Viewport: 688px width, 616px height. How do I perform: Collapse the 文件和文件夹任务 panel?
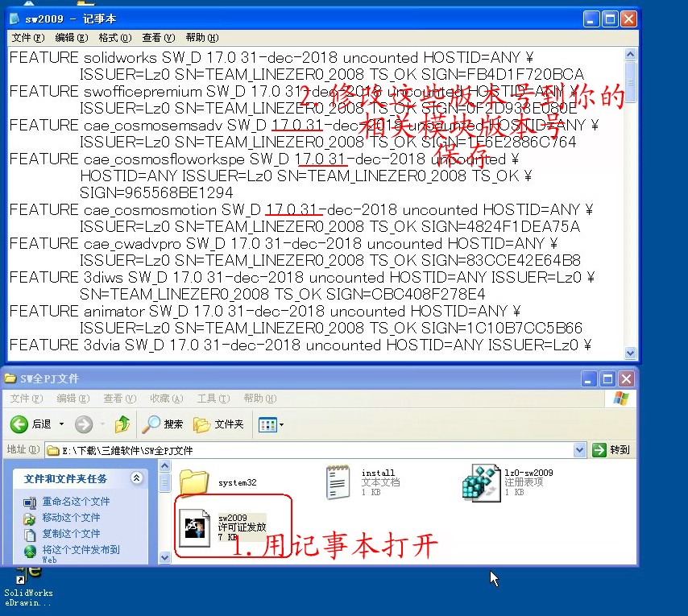[137, 478]
